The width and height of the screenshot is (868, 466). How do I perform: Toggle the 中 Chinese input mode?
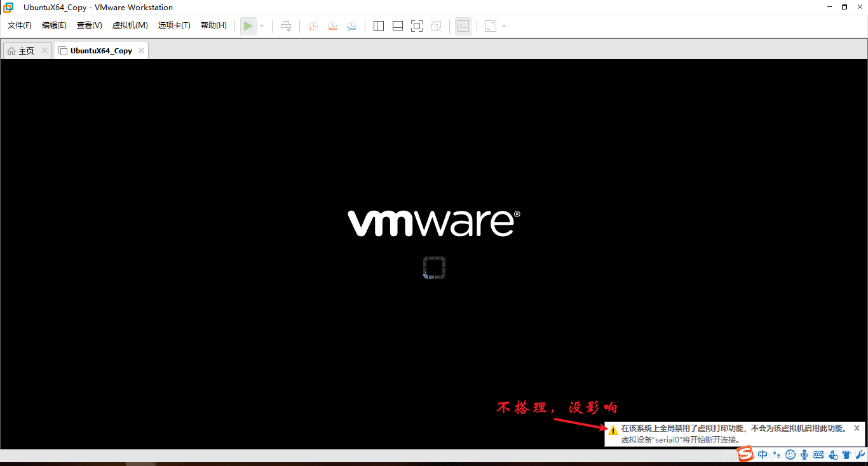(763, 455)
